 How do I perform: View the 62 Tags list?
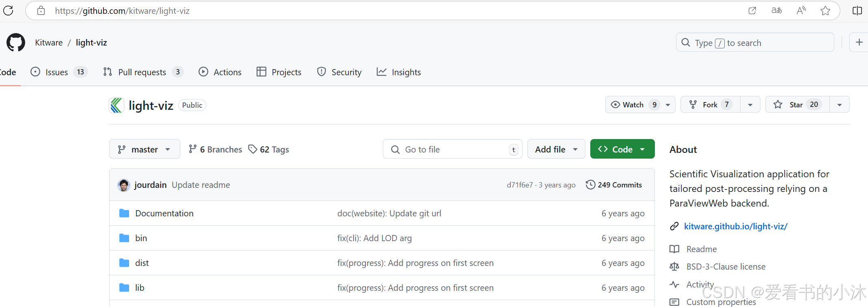[x=269, y=149]
